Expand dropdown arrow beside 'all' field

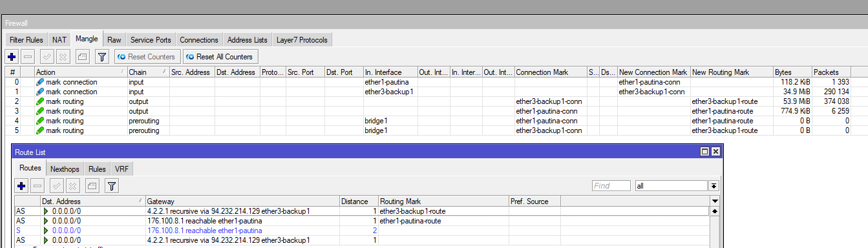[714, 186]
